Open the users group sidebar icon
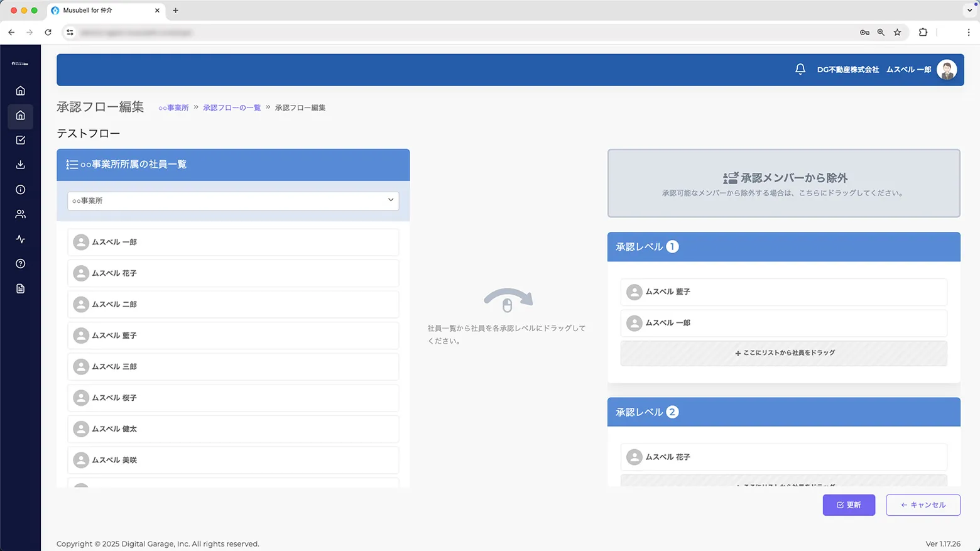 [x=21, y=214]
